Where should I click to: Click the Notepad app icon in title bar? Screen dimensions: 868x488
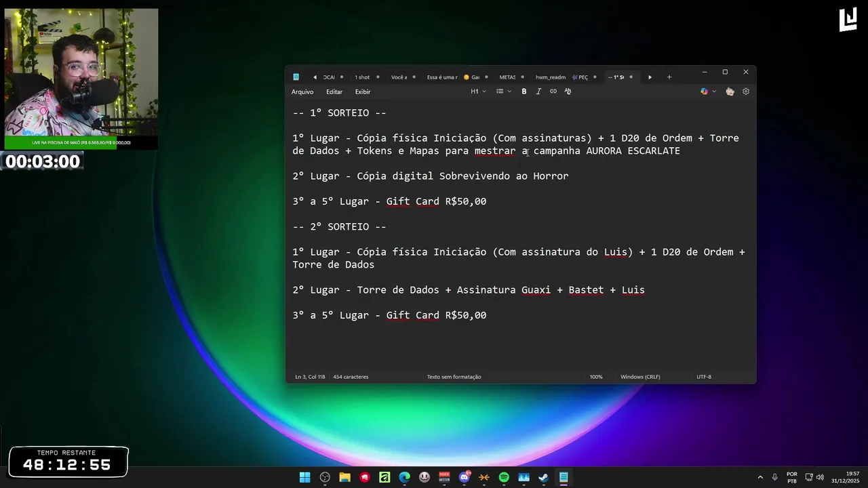(296, 77)
